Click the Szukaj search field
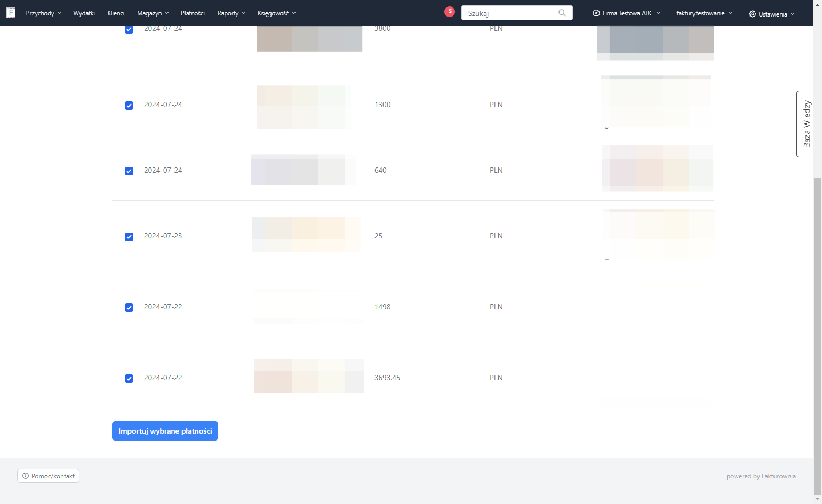Viewport: 822px width, 504px height. (517, 13)
